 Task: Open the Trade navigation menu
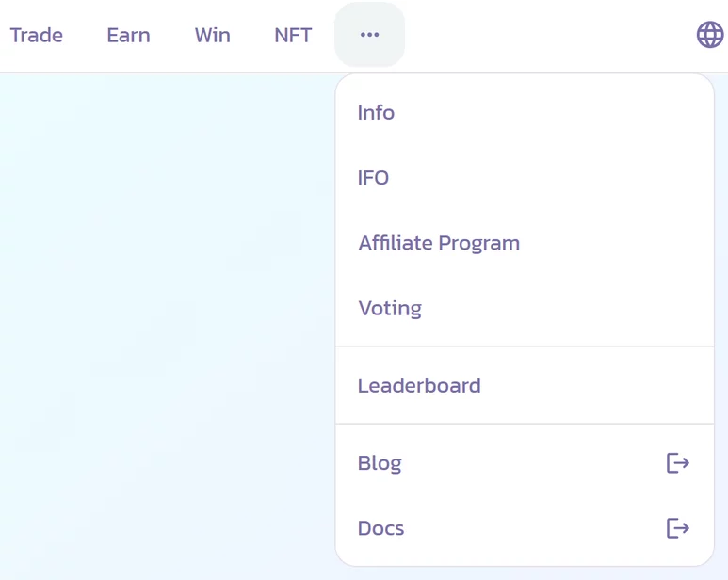[x=37, y=35]
